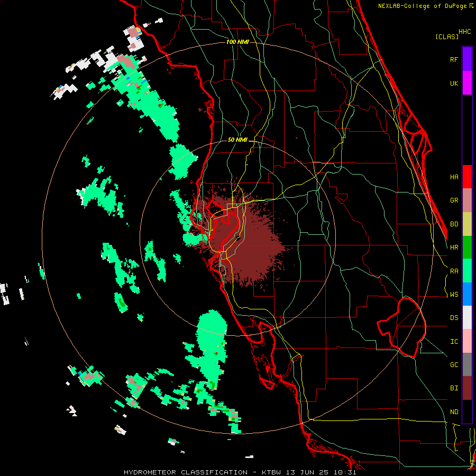476x476 pixels.
Task: Click the red outlined lake in the southeast
Action: coord(401,327)
